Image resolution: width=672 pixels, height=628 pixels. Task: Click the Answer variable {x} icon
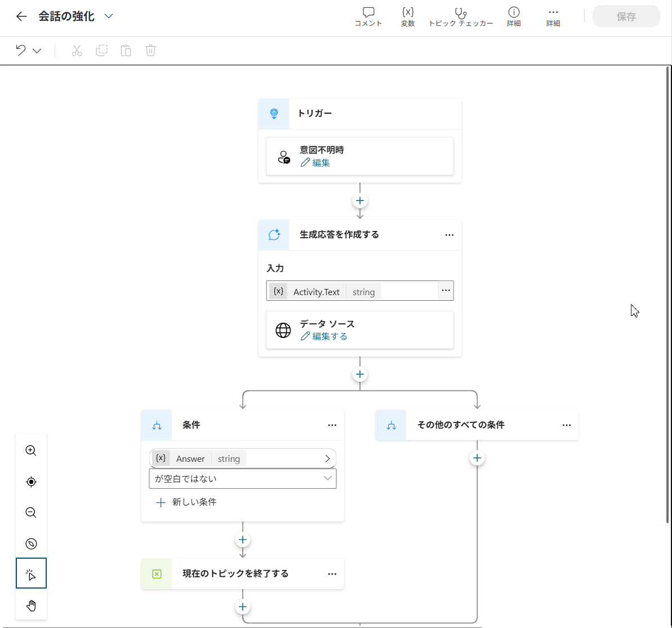click(x=161, y=458)
